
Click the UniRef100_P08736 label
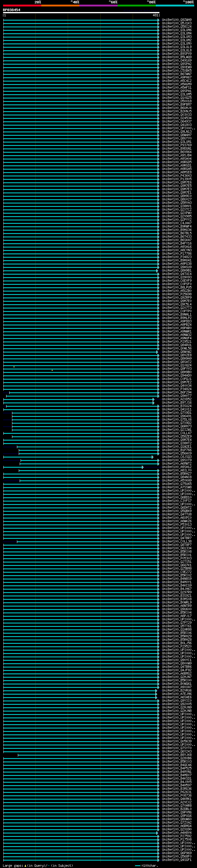[x=177, y=795]
